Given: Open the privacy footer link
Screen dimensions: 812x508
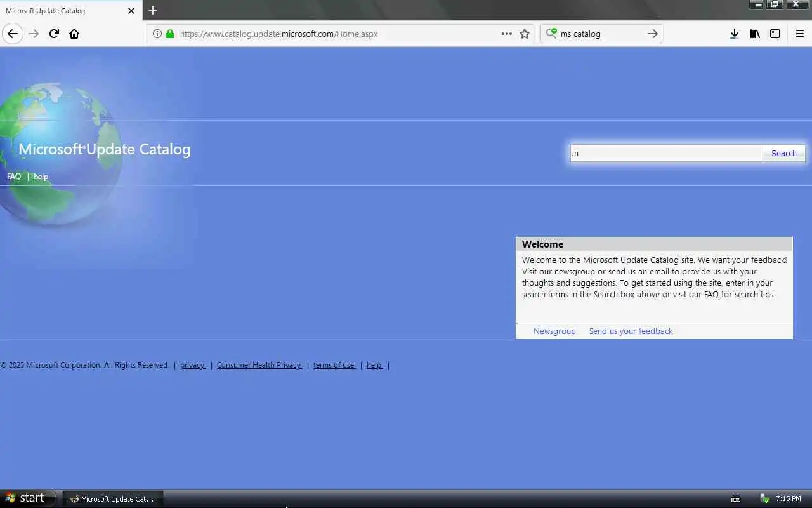Looking at the screenshot, I should 193,365.
